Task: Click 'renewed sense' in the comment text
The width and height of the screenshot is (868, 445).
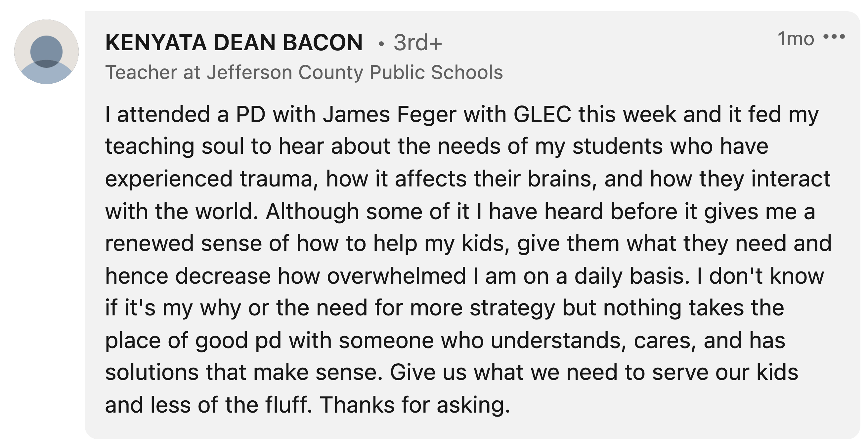Action: coord(183,243)
